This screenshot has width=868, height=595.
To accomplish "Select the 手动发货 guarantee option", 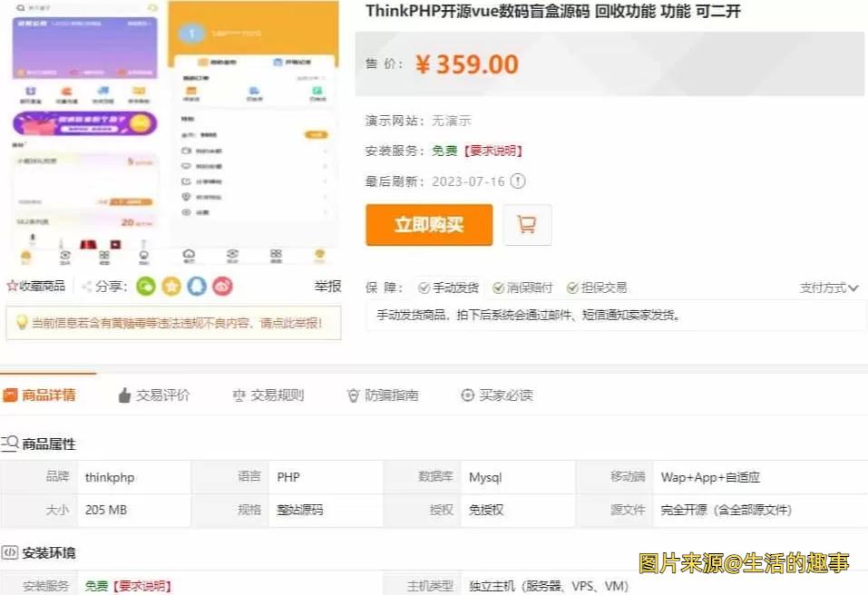I will (448, 288).
